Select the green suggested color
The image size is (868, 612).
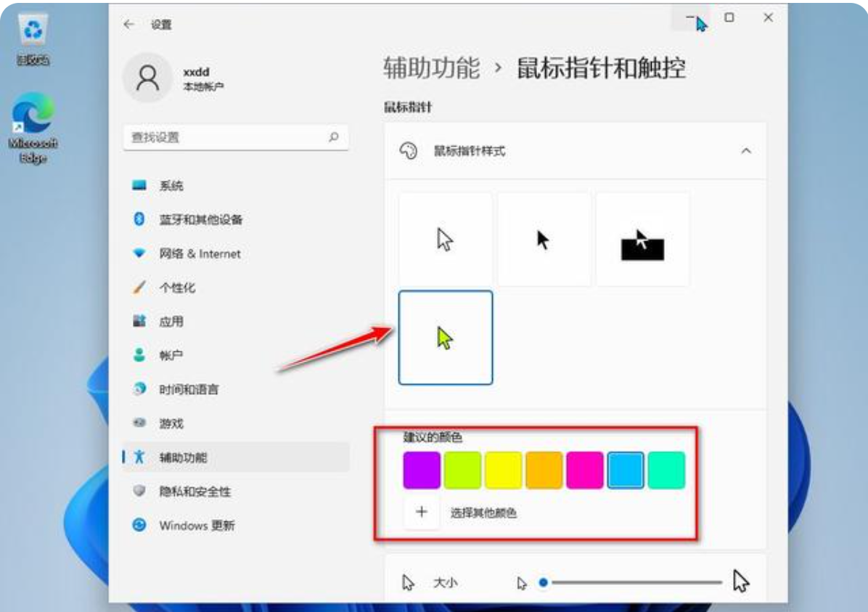(x=461, y=469)
